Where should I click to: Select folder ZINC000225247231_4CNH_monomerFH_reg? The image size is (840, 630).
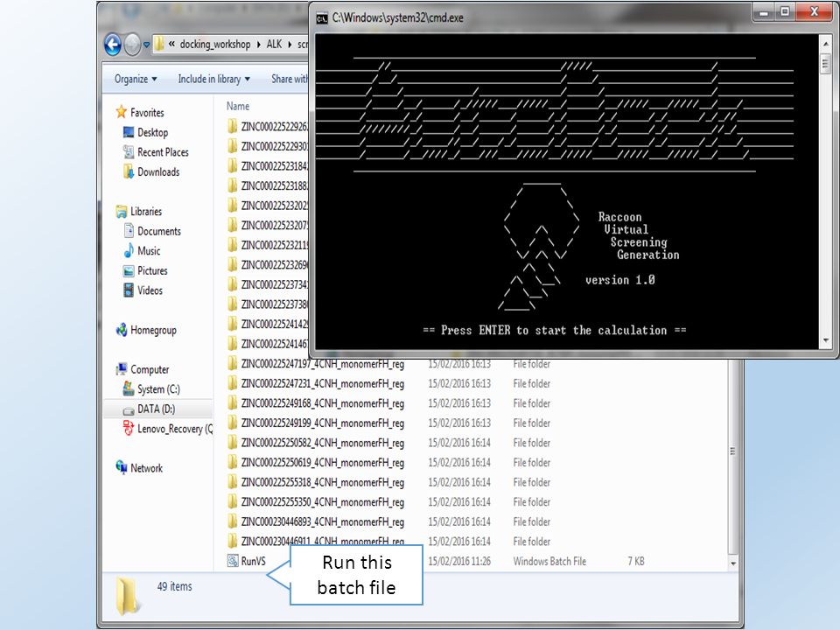point(323,384)
